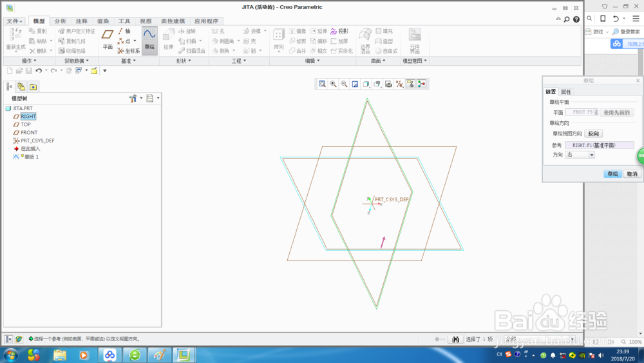Switch to the 注释 (Annotate) ribbon tab
The image size is (644, 363).
click(x=81, y=21)
